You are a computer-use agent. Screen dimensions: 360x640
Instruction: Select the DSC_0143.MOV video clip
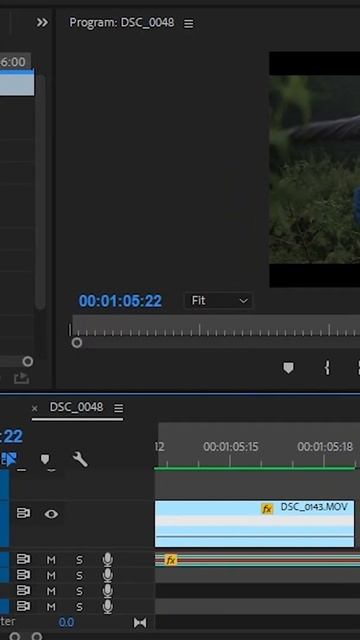coord(254,524)
